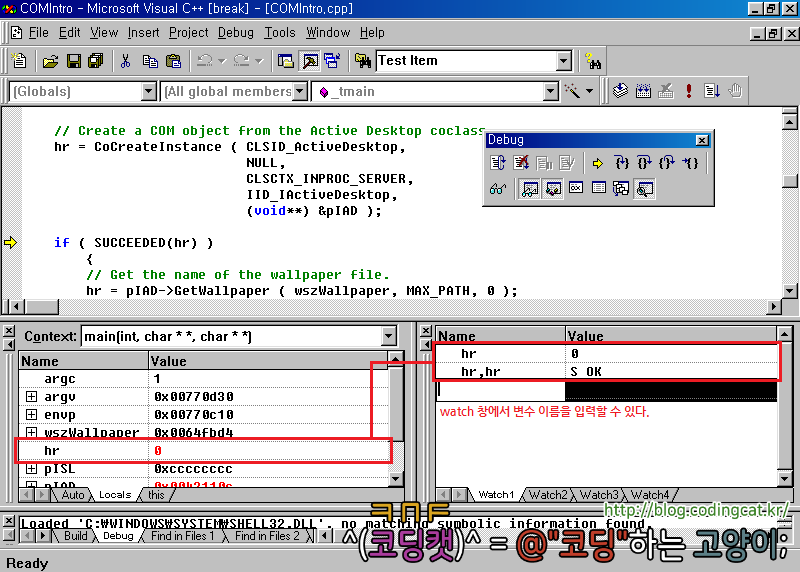This screenshot has height=572, width=800.
Task: Open the Project menu
Action: 189,33
